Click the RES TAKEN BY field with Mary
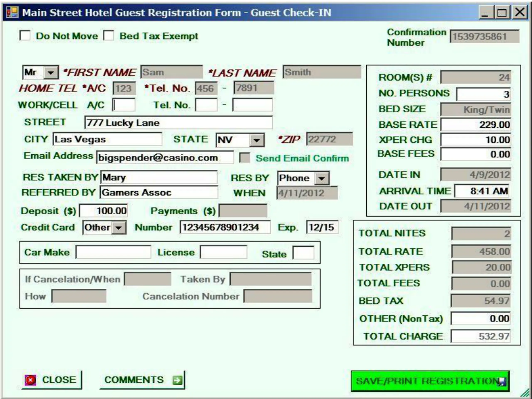532x399 pixels. click(x=159, y=177)
